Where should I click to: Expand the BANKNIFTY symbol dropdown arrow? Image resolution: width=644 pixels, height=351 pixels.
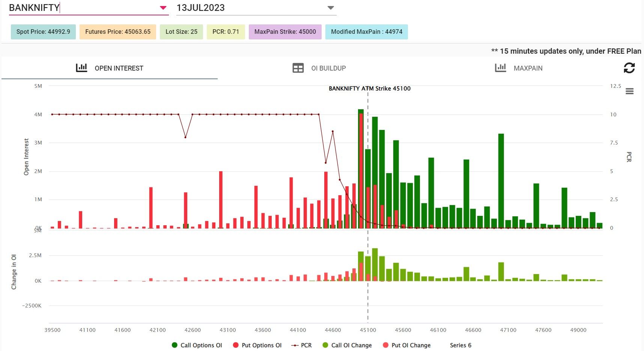pos(163,8)
